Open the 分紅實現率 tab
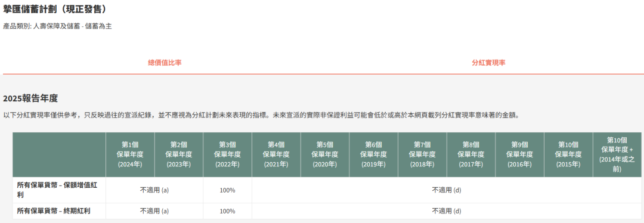The width and height of the screenshot is (644, 223). 488,63
